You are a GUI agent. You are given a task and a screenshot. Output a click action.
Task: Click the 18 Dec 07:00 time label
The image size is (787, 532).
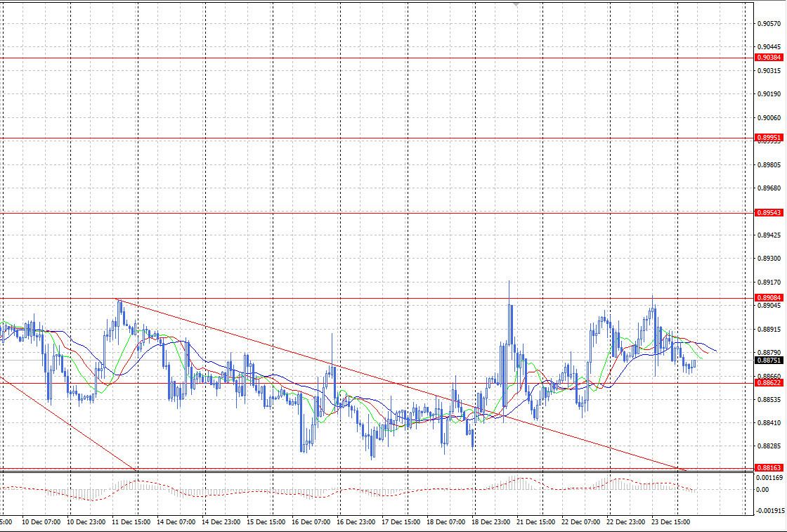pyautogui.click(x=445, y=522)
